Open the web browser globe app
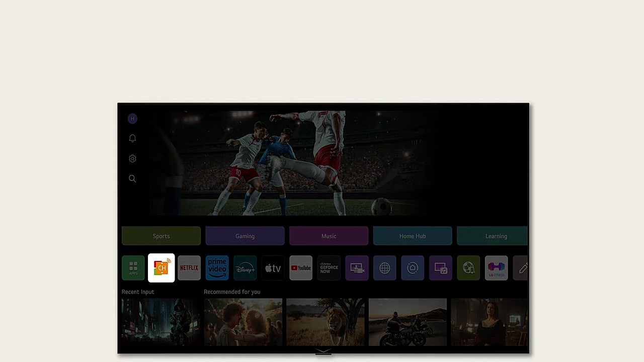The image size is (644, 362). 385,268
